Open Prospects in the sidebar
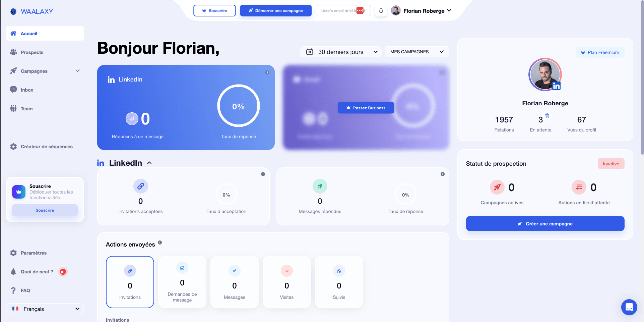Image resolution: width=644 pixels, height=322 pixels. tap(32, 52)
